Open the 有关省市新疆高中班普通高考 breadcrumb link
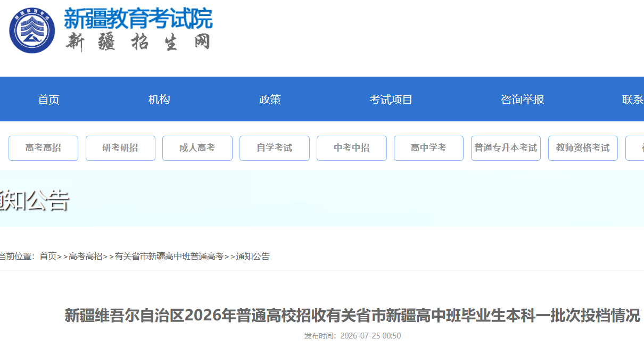Image resolution: width=644 pixels, height=347 pixels. coord(169,257)
